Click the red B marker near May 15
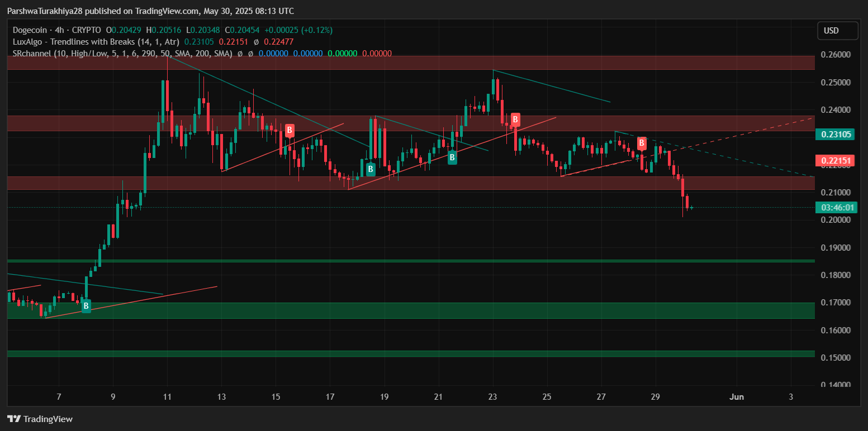868x431 pixels. click(x=290, y=131)
